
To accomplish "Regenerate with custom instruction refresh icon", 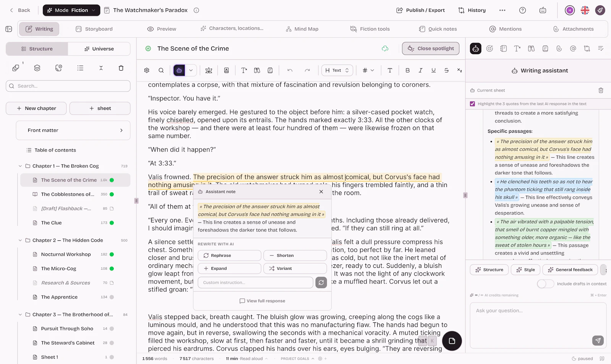I will [x=321, y=282].
